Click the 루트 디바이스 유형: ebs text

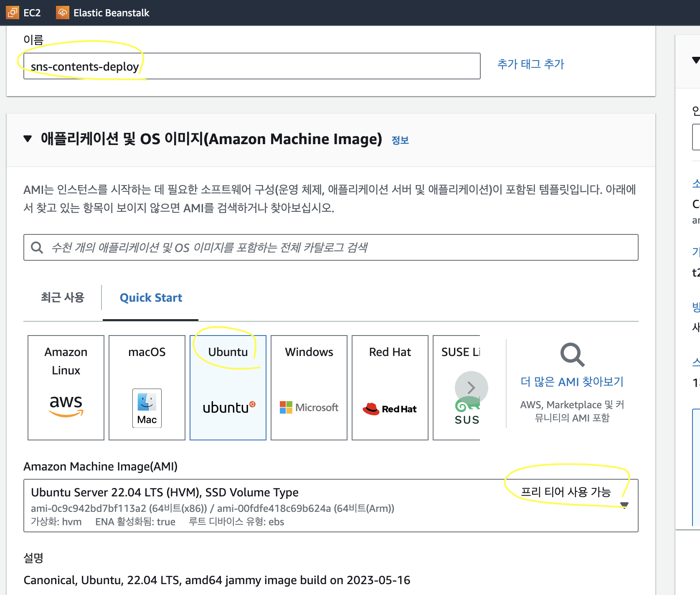(x=236, y=521)
